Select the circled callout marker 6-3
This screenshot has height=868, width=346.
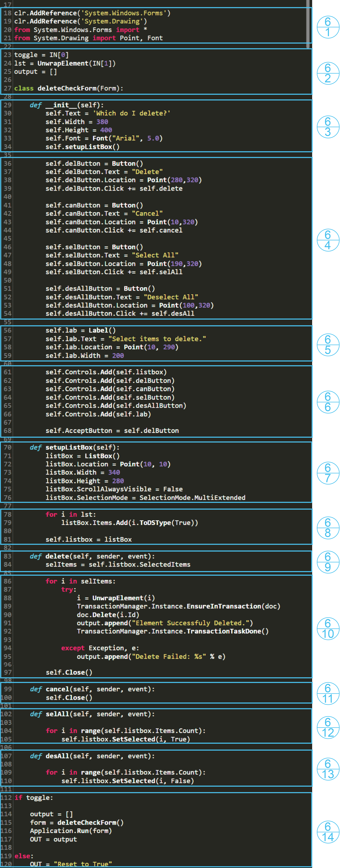328,127
